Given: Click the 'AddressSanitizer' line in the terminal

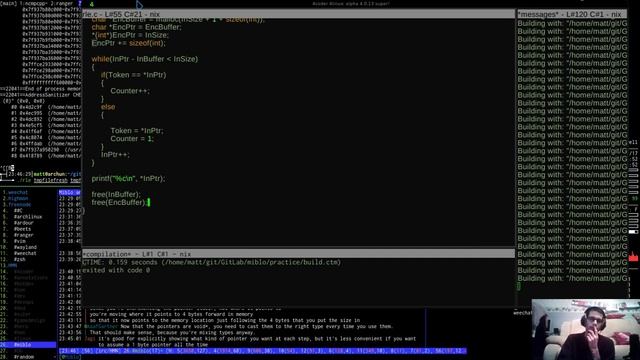Looking at the screenshot, I should coord(41,95).
